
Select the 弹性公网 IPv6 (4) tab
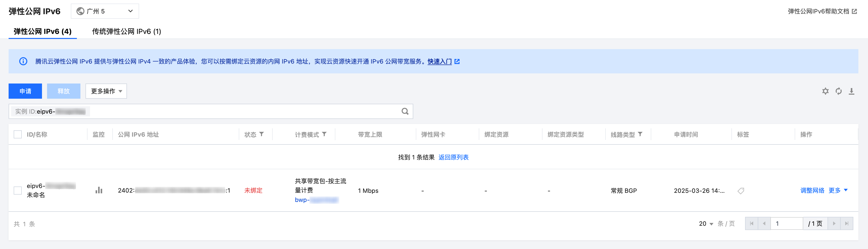coord(42,31)
